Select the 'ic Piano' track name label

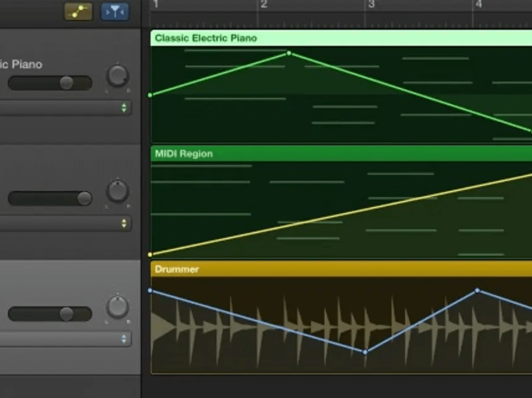coord(21,64)
